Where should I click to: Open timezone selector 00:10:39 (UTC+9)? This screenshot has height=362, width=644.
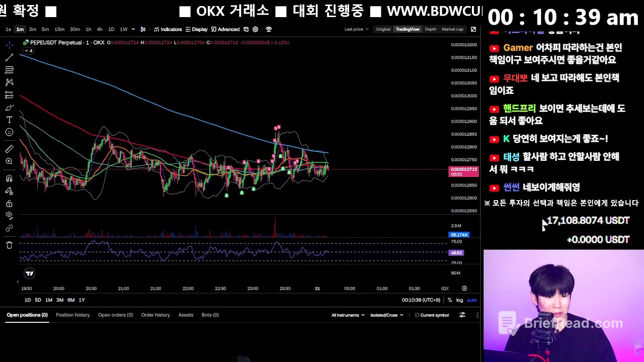click(x=421, y=300)
